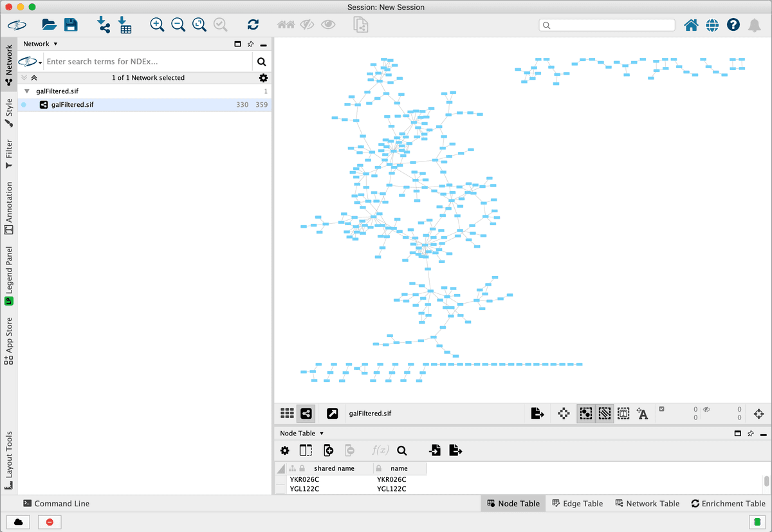Click the NDEx search terms field
Viewport: 772px width, 532px height.
point(147,62)
